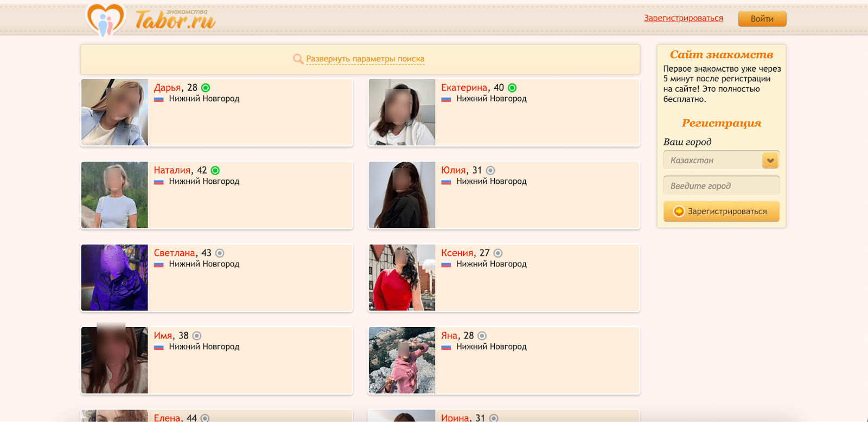Click green online indicator next to Екатерина
The width and height of the screenshot is (868, 422).
[512, 88]
